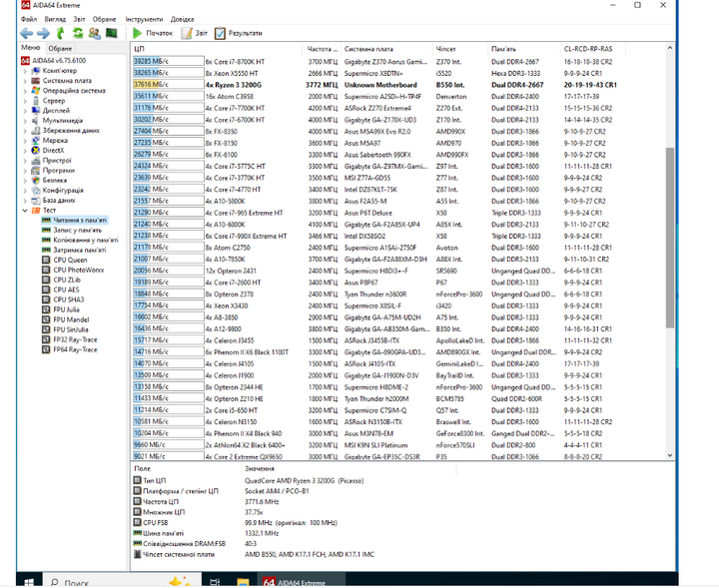719x588 pixels.
Task: Expand the Мультимедіа tree node
Action: 25,121
